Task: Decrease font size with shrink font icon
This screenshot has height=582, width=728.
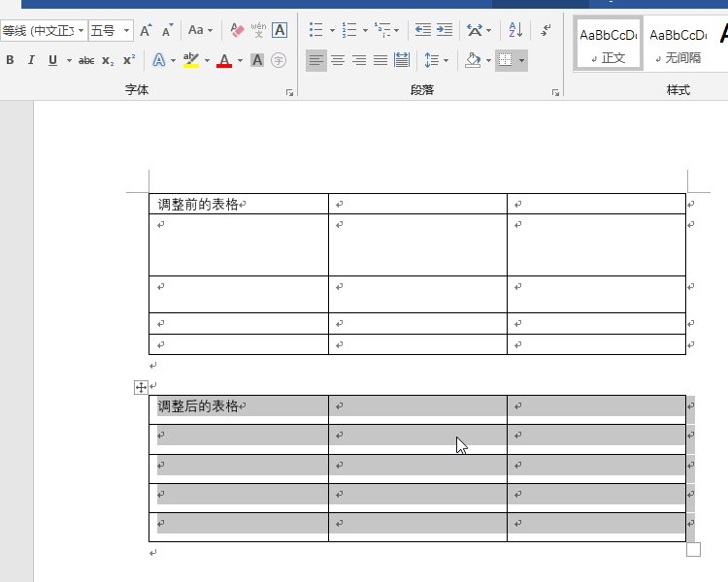Action: pyautogui.click(x=168, y=31)
